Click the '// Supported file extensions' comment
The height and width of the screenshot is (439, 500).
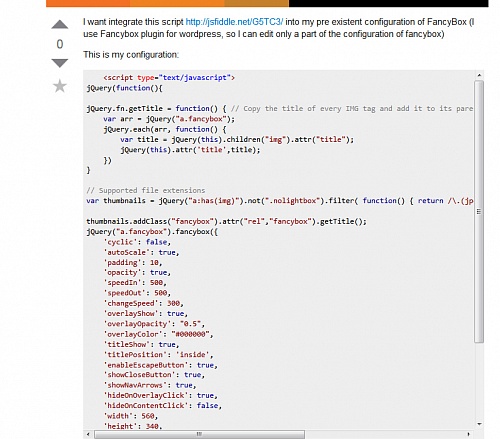tap(146, 190)
